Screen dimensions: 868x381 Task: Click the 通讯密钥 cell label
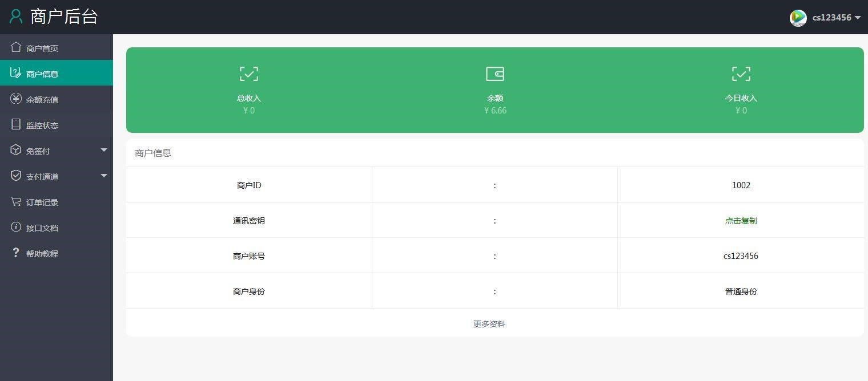click(x=249, y=221)
